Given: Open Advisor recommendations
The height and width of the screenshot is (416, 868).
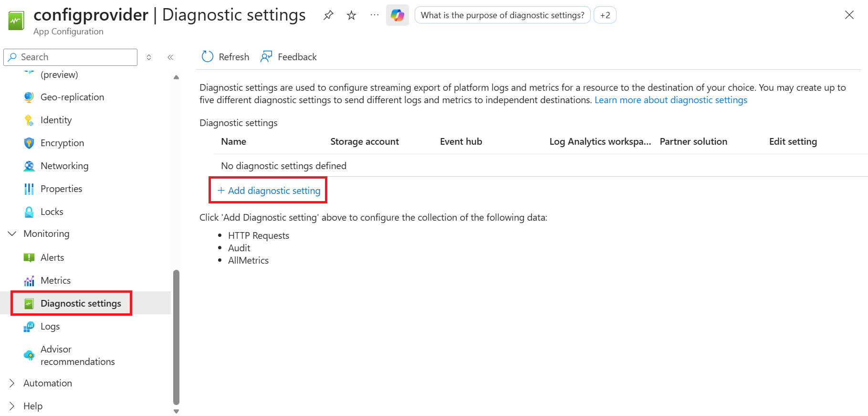Looking at the screenshot, I should [78, 355].
